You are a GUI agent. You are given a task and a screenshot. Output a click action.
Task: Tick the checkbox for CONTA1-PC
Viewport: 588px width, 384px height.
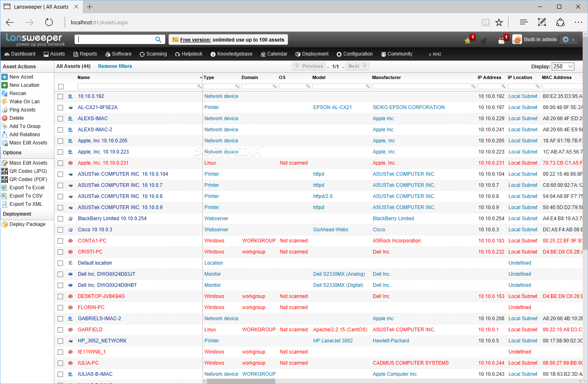click(61, 241)
